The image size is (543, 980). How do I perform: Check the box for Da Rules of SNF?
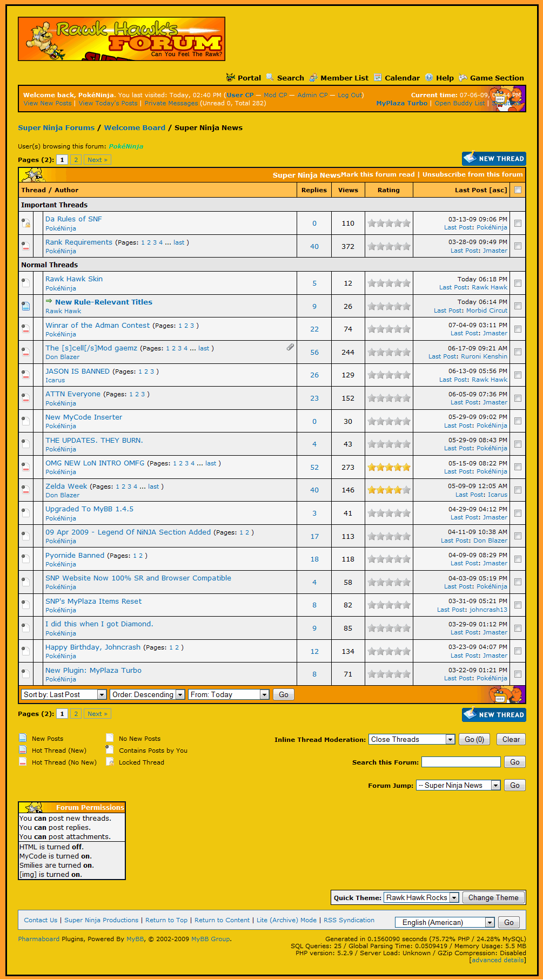coord(518,223)
